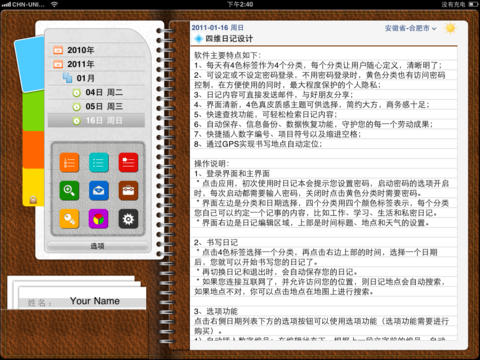Viewport: 480px width, 360px height.
Task: Tap the red indent formatting icon
Action: pos(128,162)
